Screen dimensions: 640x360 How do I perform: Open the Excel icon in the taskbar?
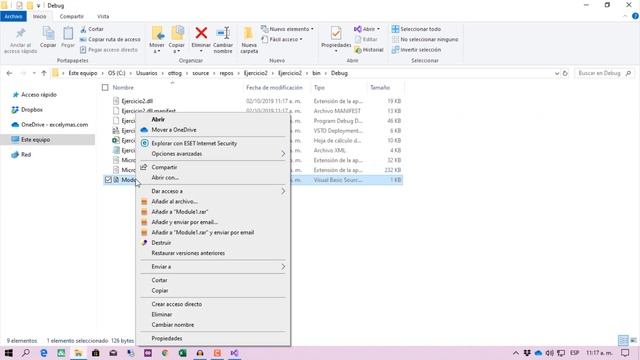(x=182, y=353)
